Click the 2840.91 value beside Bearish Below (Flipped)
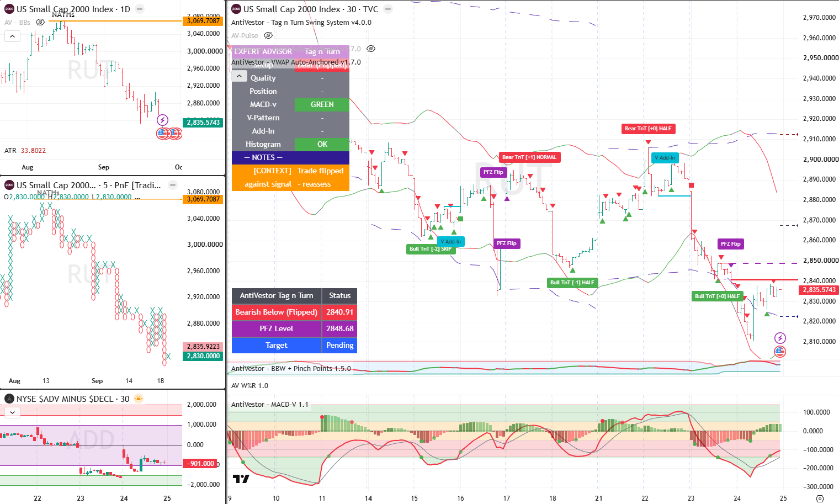This screenshot has width=839, height=504. click(x=339, y=312)
